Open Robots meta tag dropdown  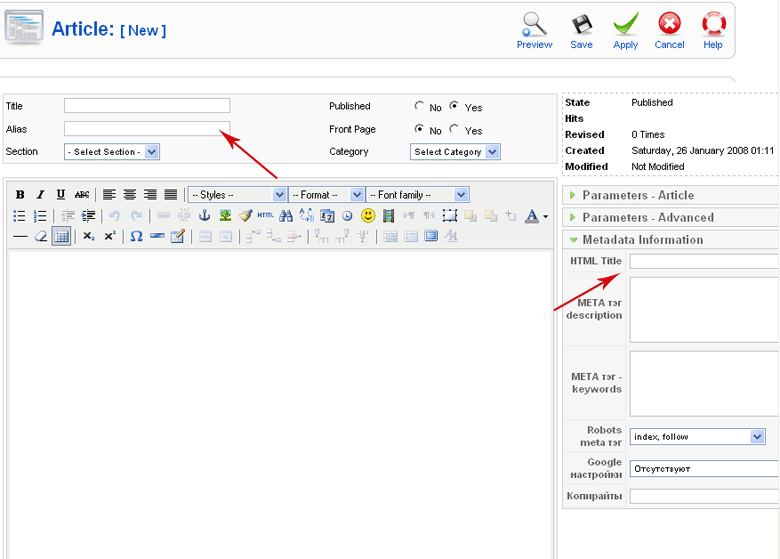point(697,437)
